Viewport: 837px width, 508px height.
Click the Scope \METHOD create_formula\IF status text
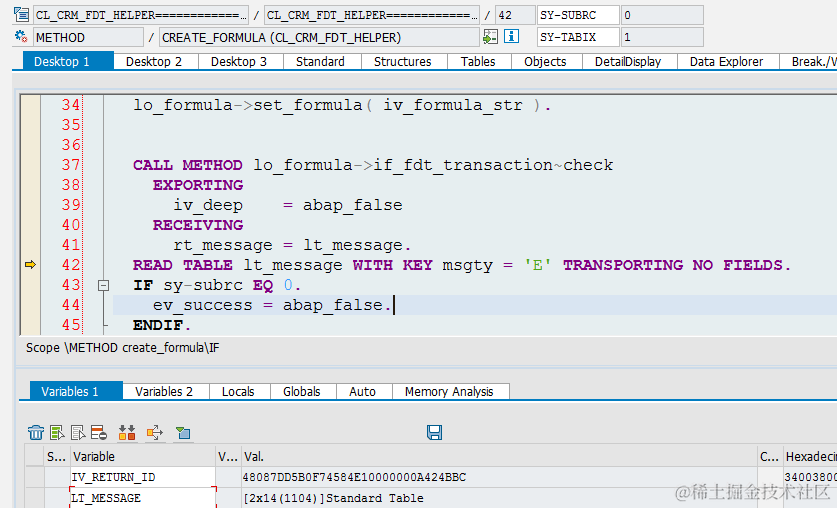point(123,348)
